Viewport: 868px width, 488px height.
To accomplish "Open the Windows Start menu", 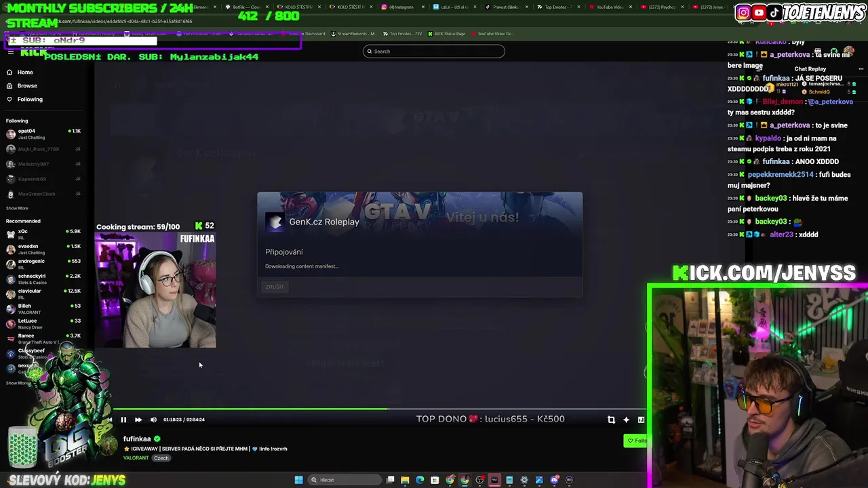I will coord(298,480).
